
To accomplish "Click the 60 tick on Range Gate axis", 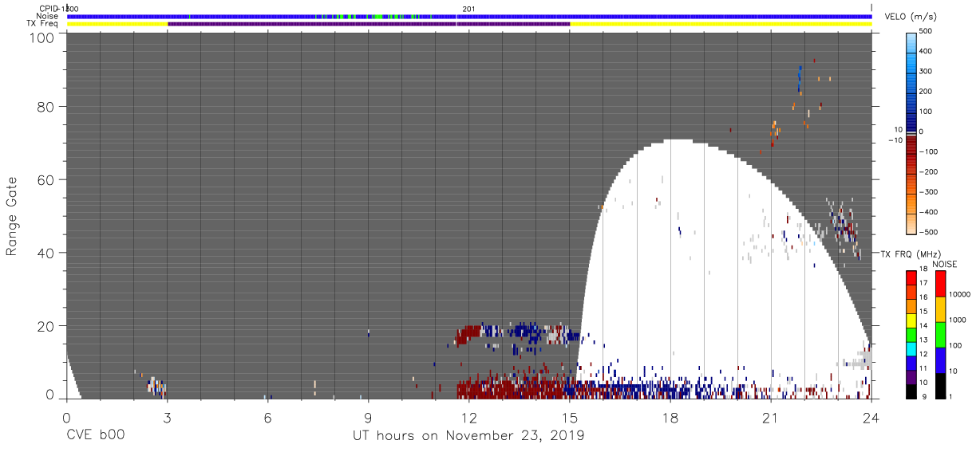I will [47, 179].
